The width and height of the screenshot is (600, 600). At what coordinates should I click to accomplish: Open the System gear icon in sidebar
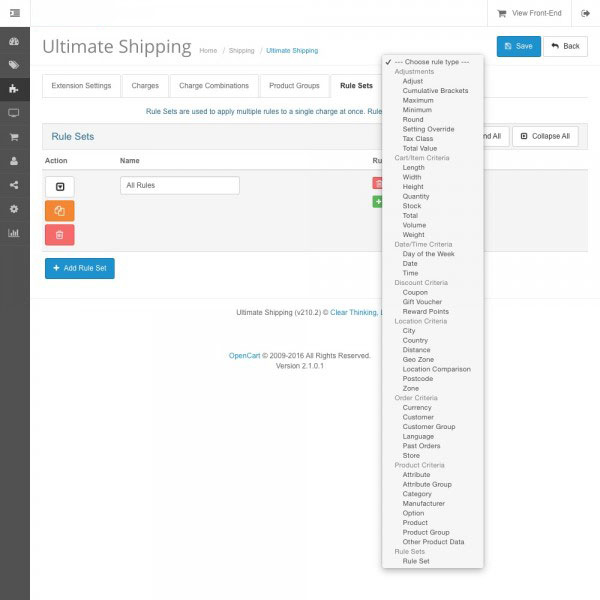[x=14, y=209]
